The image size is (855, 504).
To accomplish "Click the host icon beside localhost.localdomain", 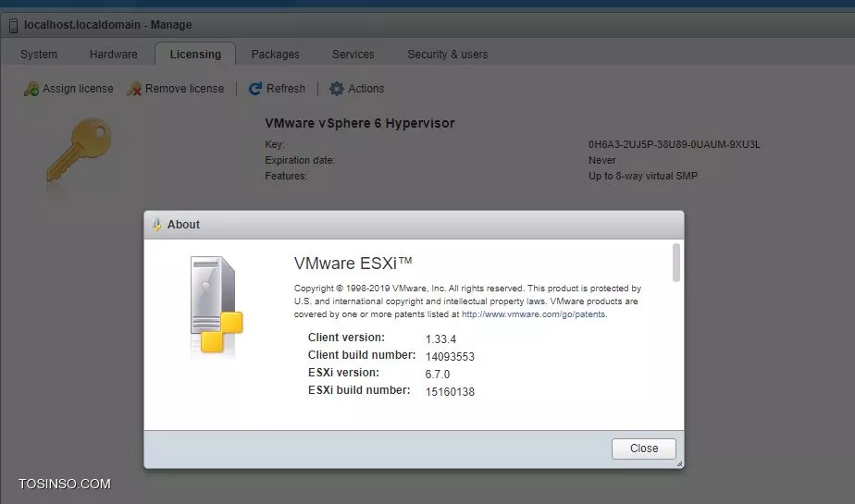I will pos(14,25).
